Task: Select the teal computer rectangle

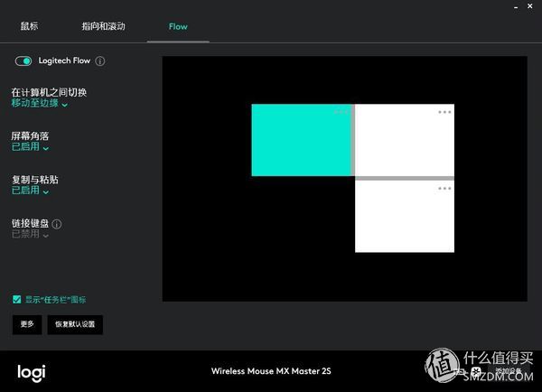Action: pyautogui.click(x=301, y=140)
